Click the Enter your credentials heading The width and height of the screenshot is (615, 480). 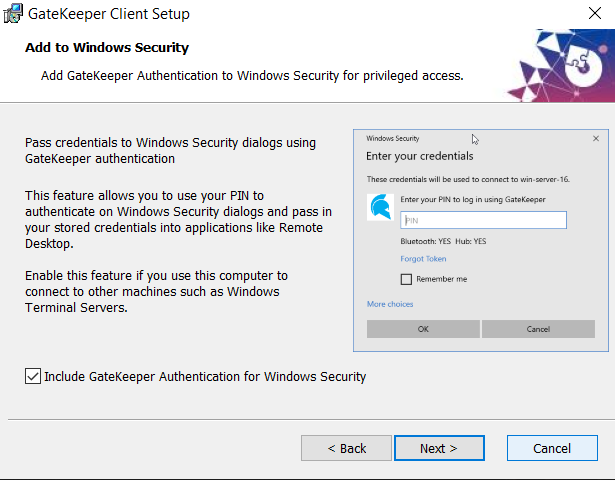tap(420, 156)
